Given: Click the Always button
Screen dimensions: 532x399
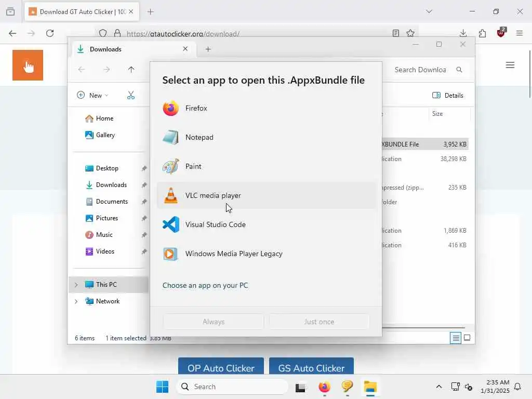Looking at the screenshot, I should [214, 322].
